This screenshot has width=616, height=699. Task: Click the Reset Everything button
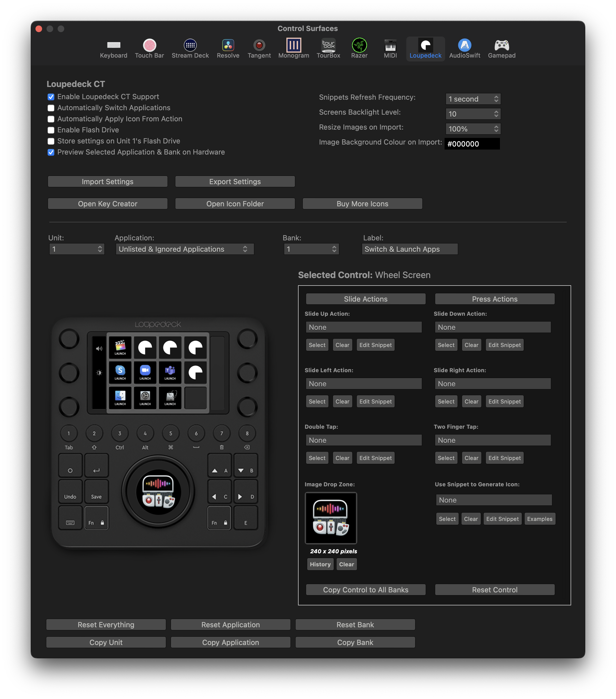[106, 625]
